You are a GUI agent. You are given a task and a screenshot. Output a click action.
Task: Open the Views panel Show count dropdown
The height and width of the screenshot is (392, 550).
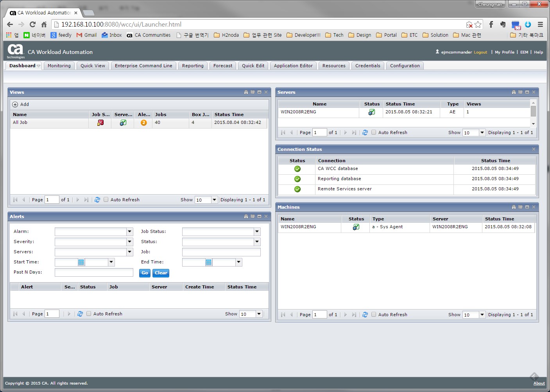[x=214, y=200]
